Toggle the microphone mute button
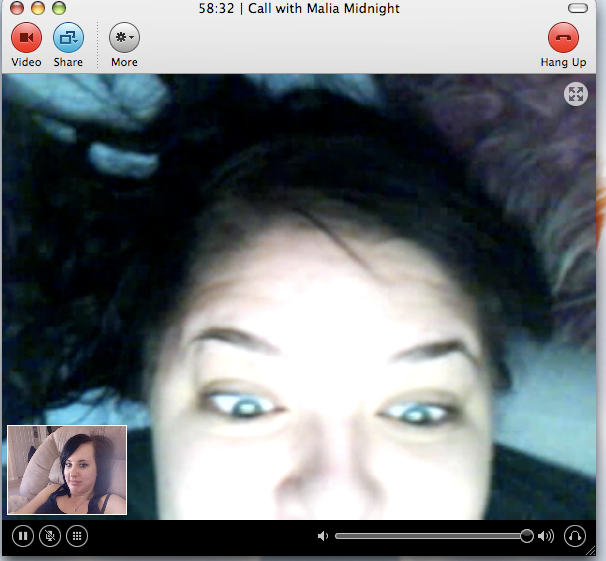The width and height of the screenshot is (606, 561). 50,536
